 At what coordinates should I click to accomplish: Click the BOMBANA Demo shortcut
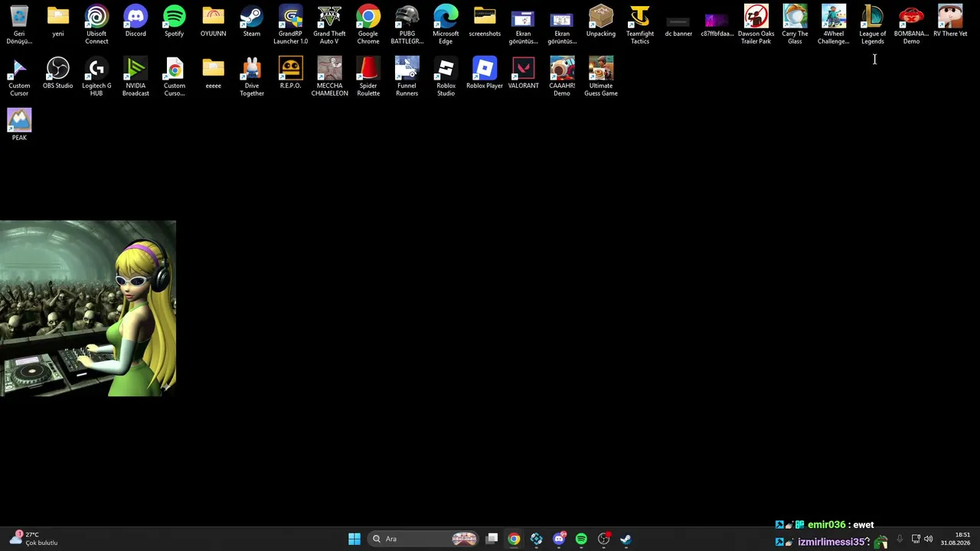911,24
